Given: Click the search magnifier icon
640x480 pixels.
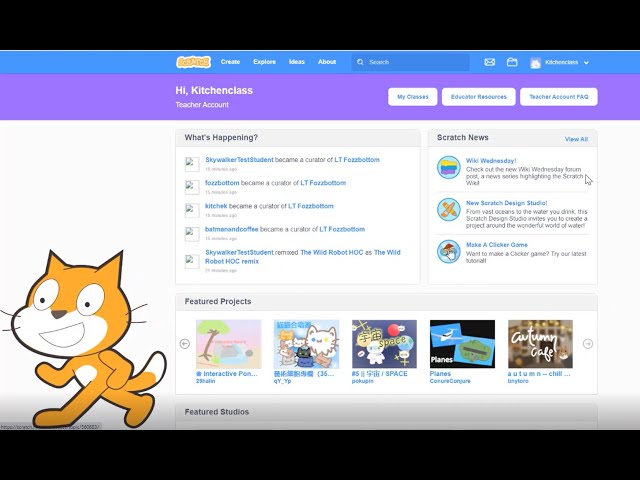Looking at the screenshot, I should (x=360, y=62).
